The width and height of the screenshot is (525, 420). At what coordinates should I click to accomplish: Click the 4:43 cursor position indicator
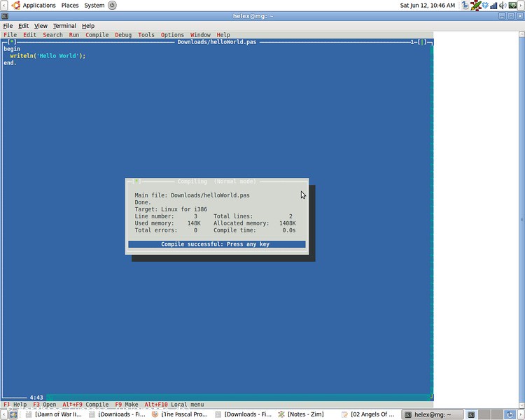coord(36,398)
